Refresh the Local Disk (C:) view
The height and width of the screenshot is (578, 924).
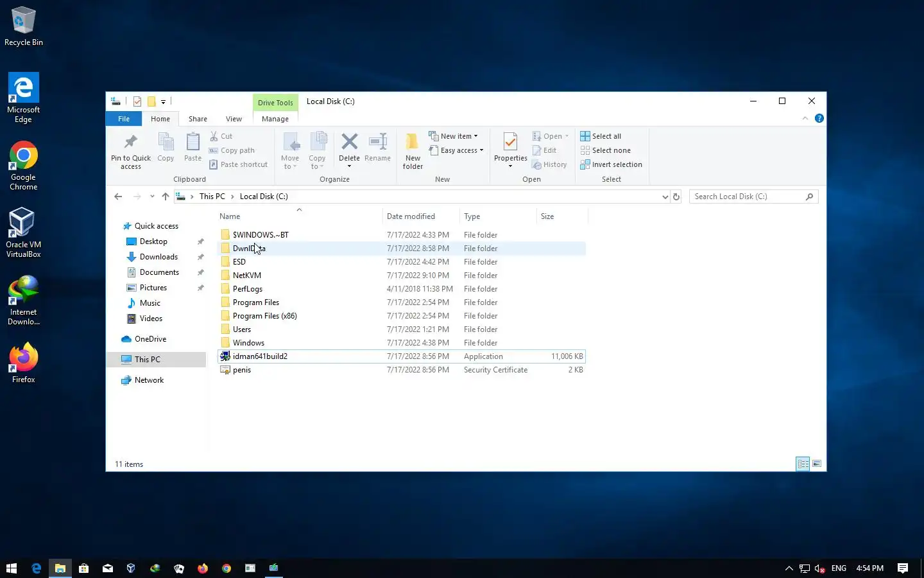(x=676, y=197)
